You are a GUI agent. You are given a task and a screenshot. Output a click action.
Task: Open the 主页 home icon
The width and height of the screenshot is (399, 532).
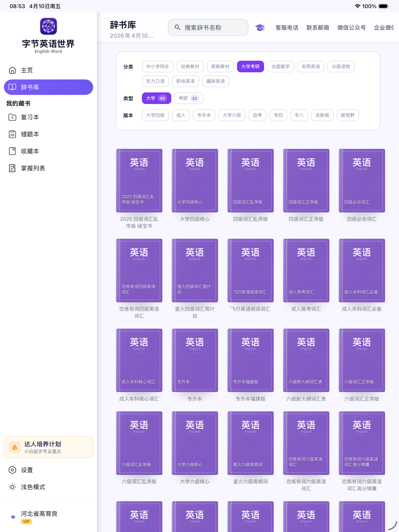pos(12,70)
